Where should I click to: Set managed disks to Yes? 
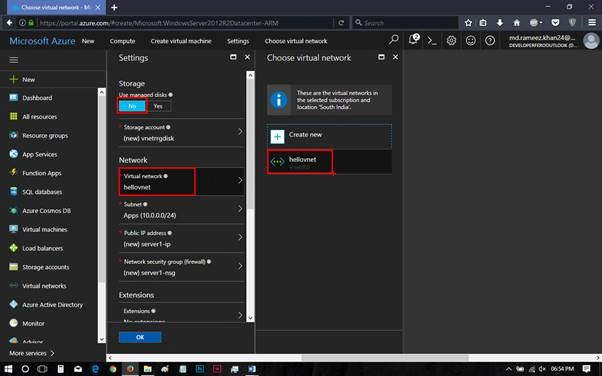pyautogui.click(x=158, y=106)
